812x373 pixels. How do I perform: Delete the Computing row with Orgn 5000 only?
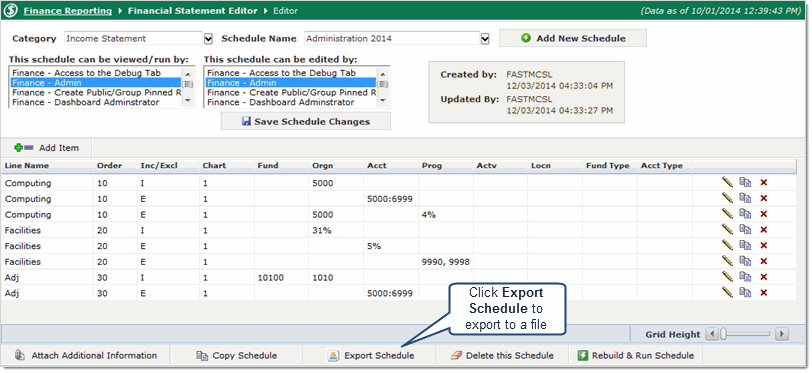point(763,182)
